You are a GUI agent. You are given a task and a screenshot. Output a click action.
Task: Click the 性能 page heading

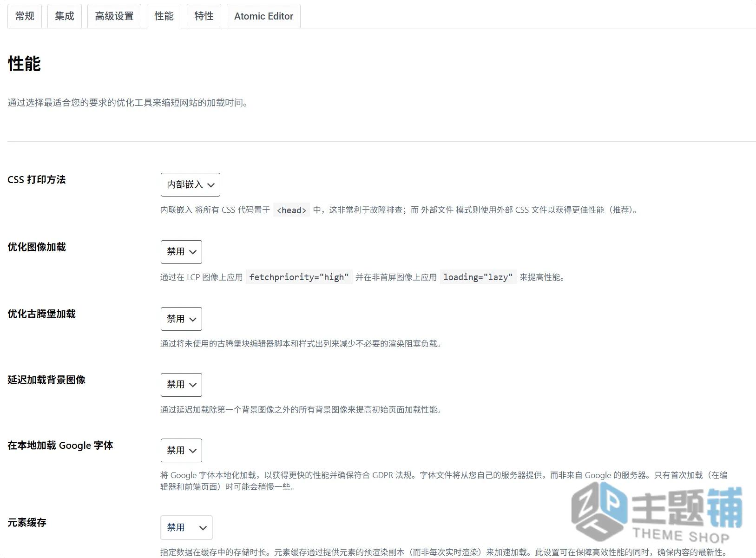point(24,64)
